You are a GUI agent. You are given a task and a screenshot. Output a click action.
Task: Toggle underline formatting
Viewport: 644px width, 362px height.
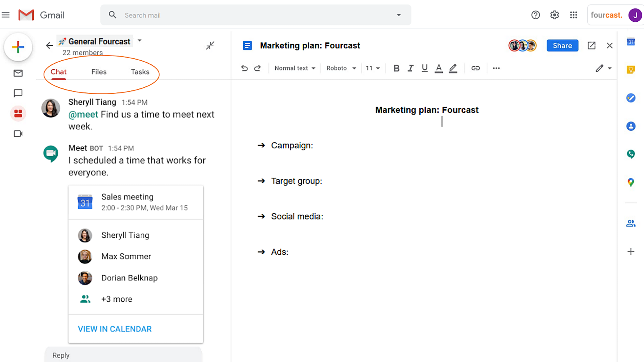(x=424, y=68)
